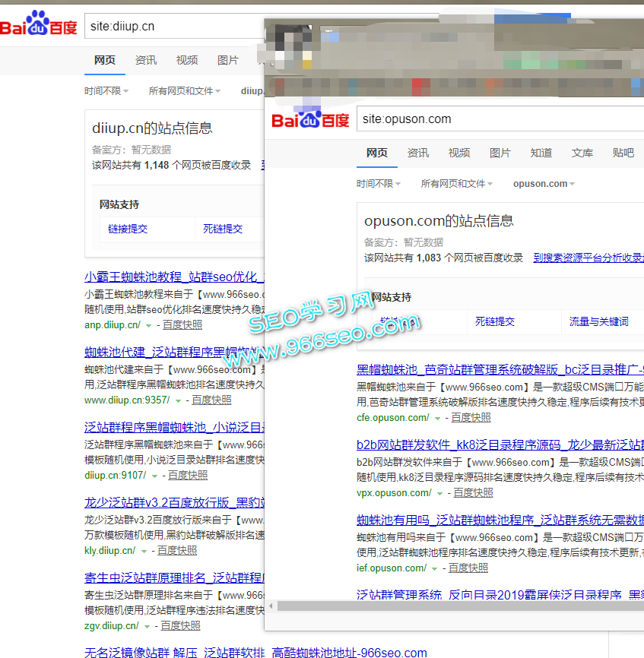Open the 文库 tab

[582, 153]
